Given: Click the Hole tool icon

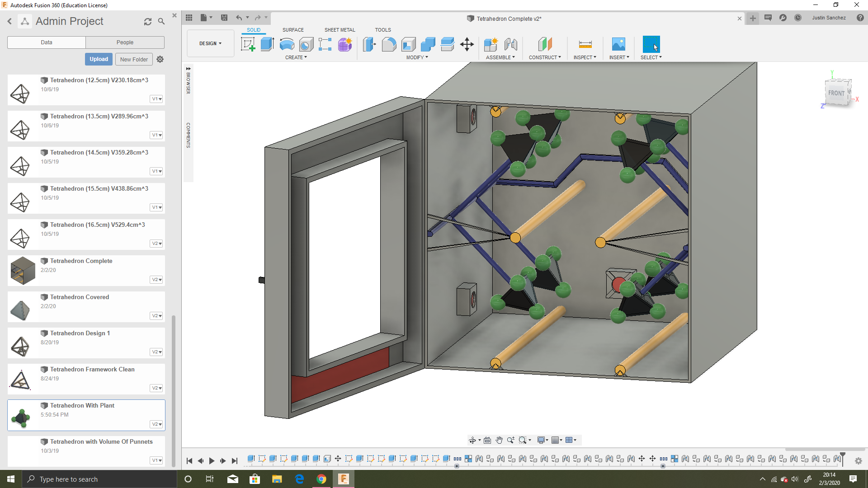Looking at the screenshot, I should [306, 44].
